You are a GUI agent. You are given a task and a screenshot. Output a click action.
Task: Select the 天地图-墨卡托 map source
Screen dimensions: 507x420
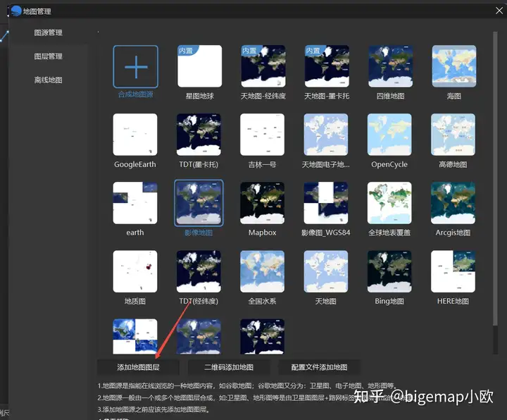(x=327, y=66)
